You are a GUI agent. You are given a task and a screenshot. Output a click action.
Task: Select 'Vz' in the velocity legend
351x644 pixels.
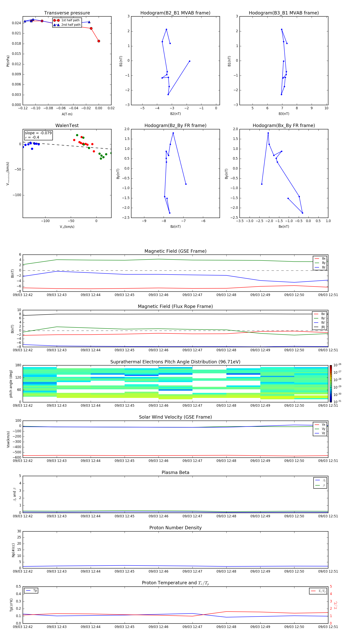[320, 433]
